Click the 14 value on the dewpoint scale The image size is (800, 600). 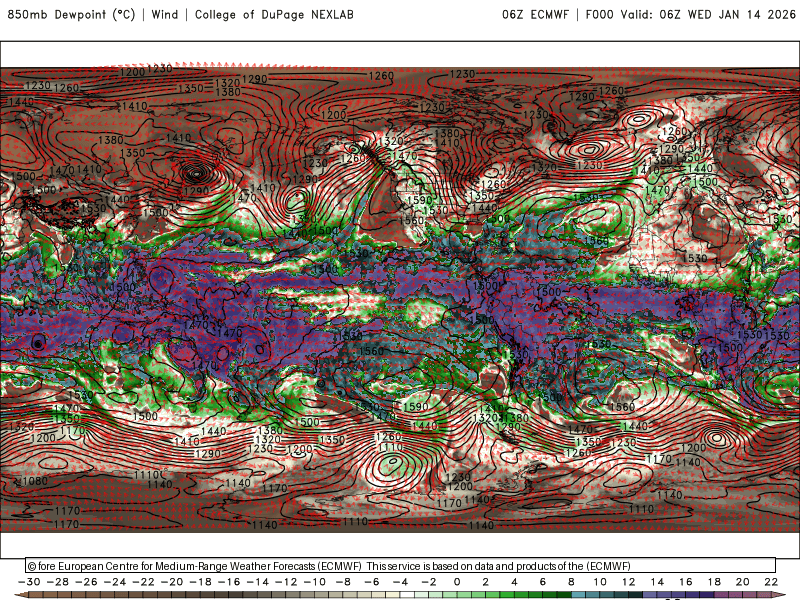coord(657,582)
